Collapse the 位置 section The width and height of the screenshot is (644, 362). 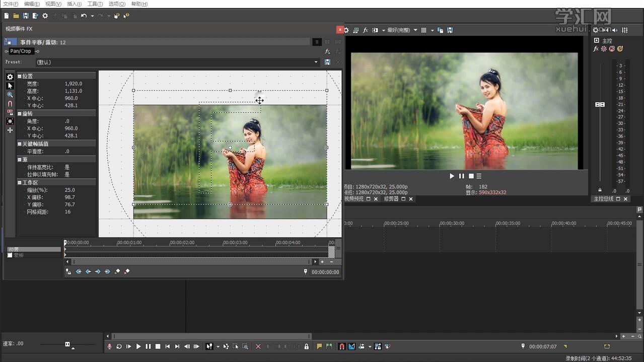click(20, 76)
